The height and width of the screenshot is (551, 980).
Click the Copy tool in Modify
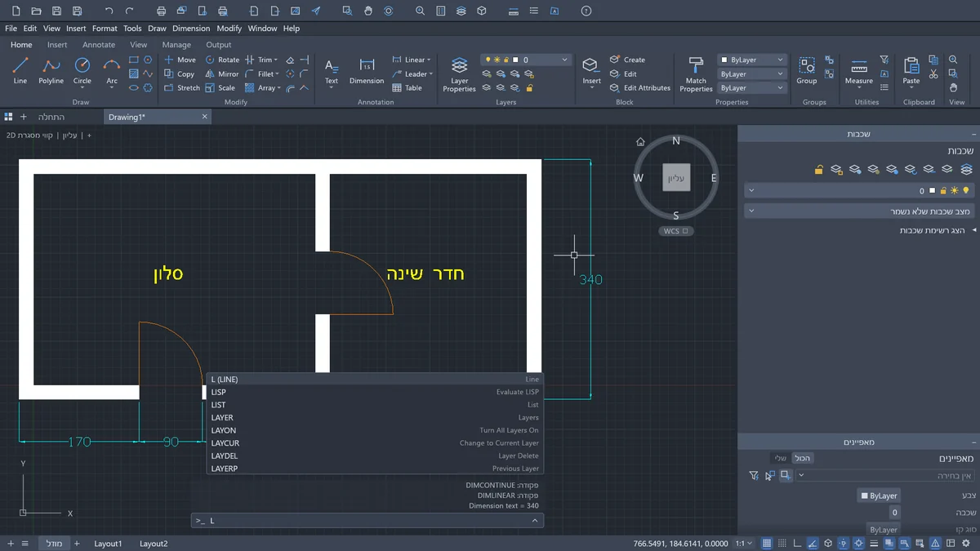[179, 73]
